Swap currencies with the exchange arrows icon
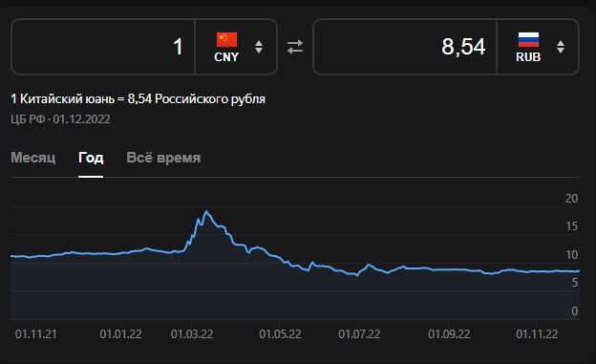 click(x=295, y=47)
